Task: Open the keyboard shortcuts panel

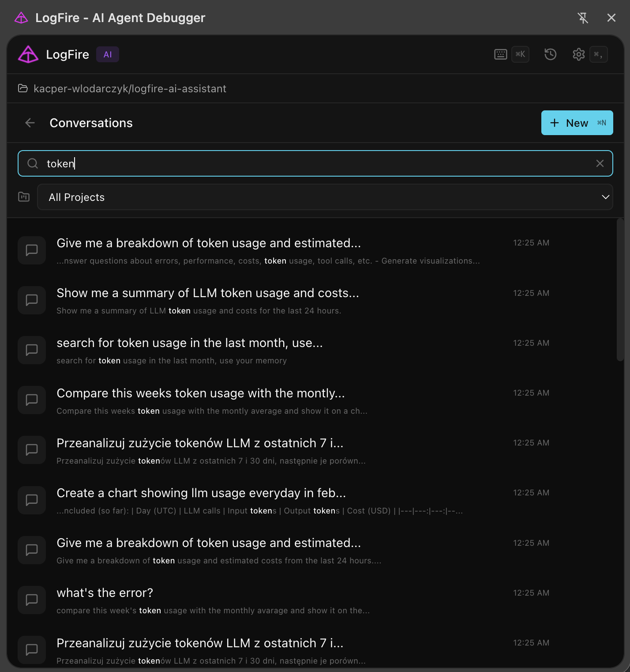Action: pos(500,54)
